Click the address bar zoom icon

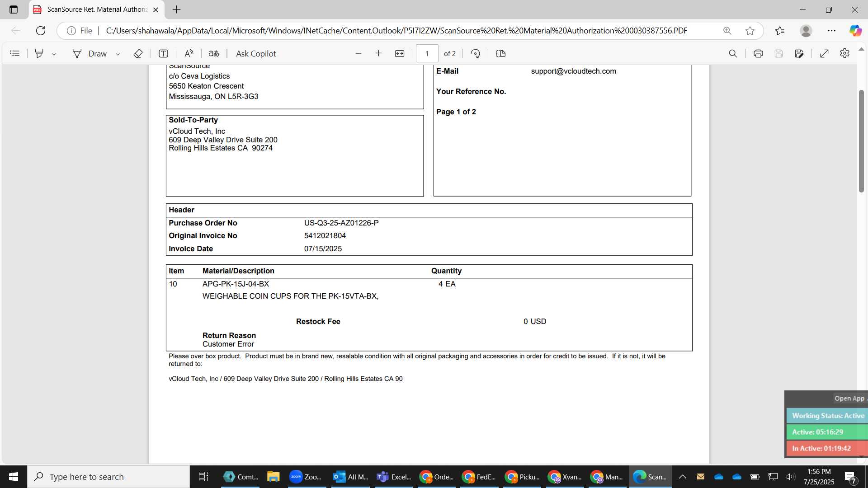(727, 31)
